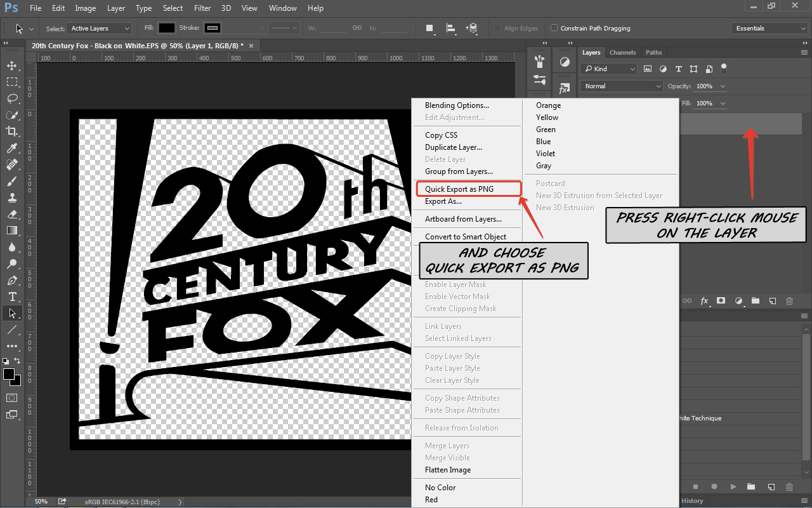Toggle Quick Mask mode
The width and height of the screenshot is (812, 508).
(12, 398)
